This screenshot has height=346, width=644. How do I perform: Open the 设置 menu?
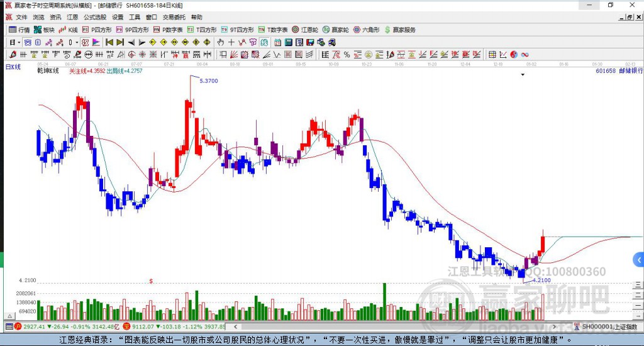[x=118, y=17]
